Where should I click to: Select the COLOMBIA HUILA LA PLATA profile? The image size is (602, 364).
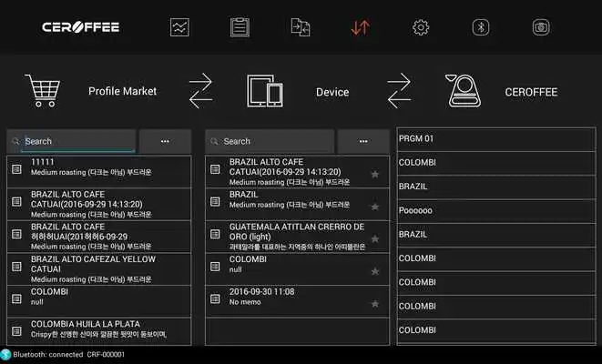[99, 331]
